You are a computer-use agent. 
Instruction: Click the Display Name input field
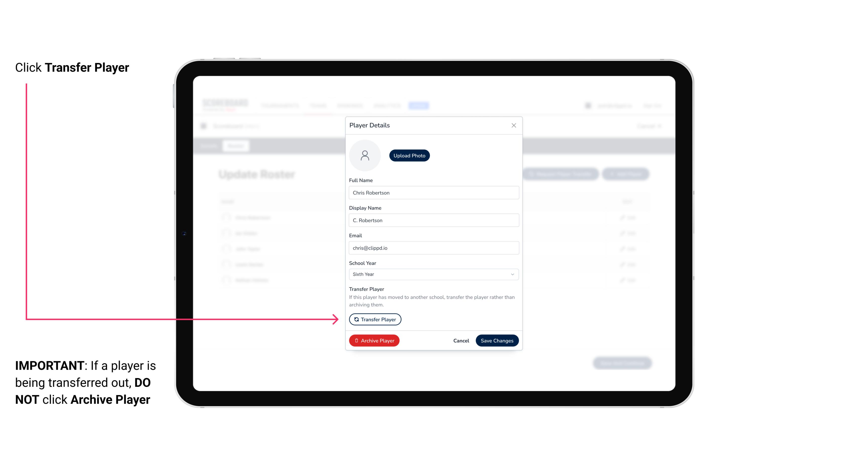(433, 220)
